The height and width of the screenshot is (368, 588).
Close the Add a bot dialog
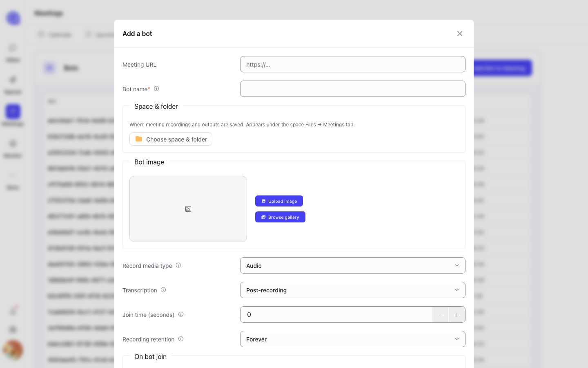(460, 34)
